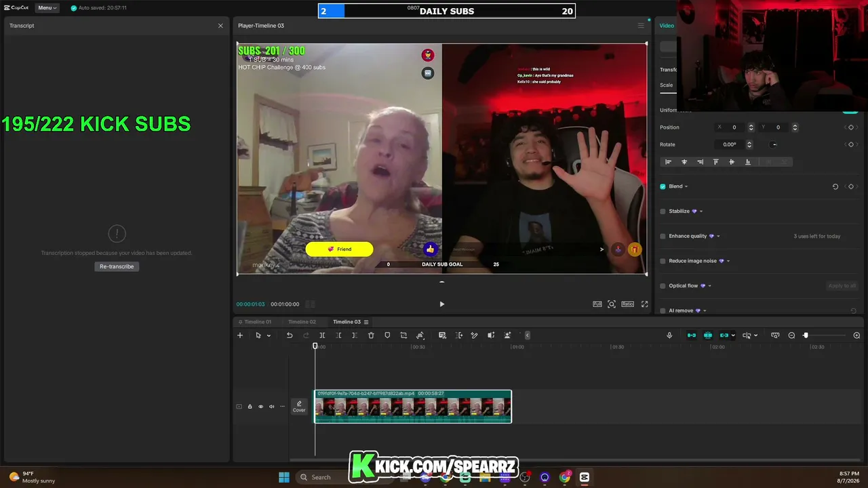Screen dimensions: 868x488
Task: Play the video in the player
Action: 442,304
